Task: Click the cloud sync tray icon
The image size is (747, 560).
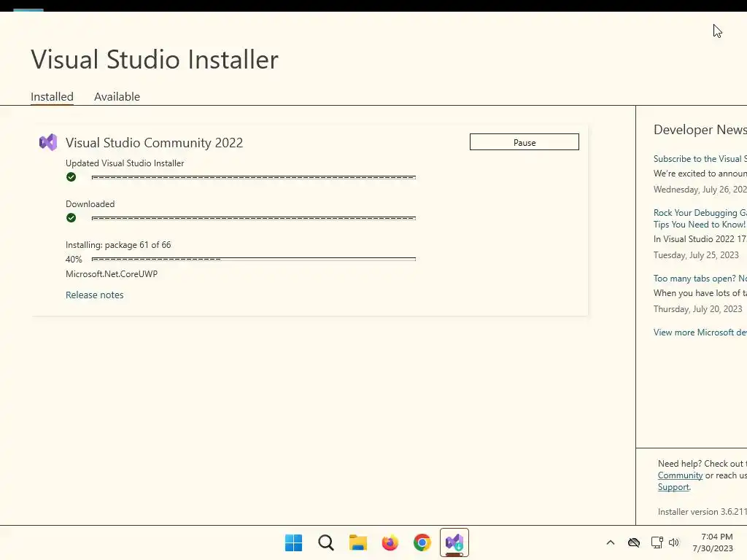Action: [x=634, y=542]
